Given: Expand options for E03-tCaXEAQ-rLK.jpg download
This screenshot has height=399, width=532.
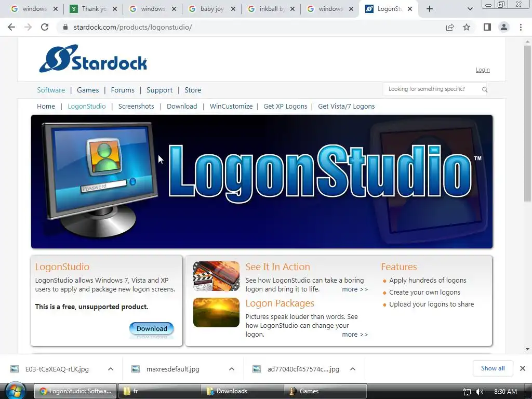Looking at the screenshot, I should click(x=110, y=369).
